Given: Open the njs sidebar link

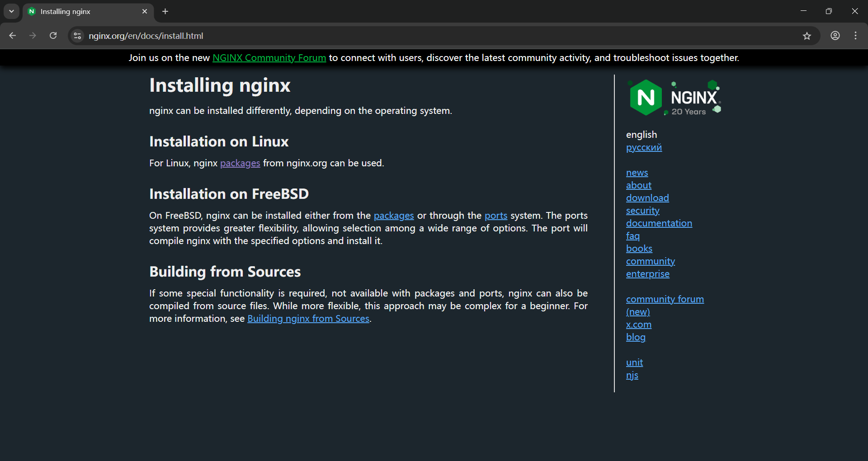Looking at the screenshot, I should click(632, 375).
